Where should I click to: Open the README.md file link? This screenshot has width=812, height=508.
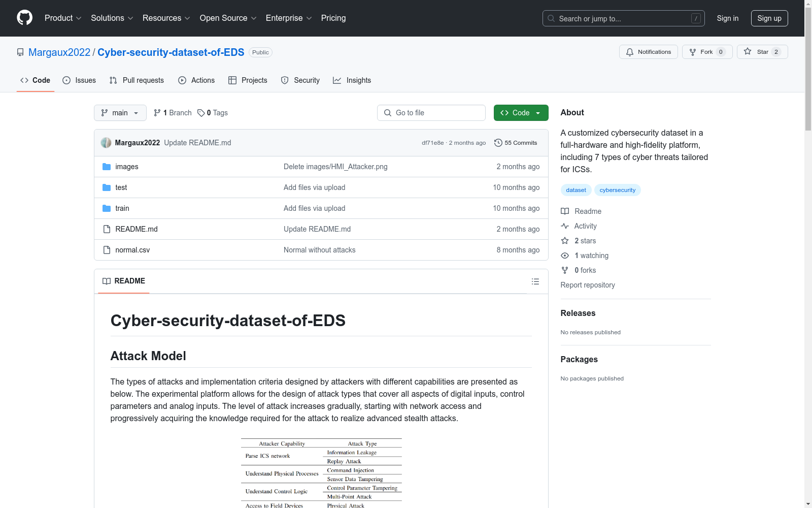(136, 229)
